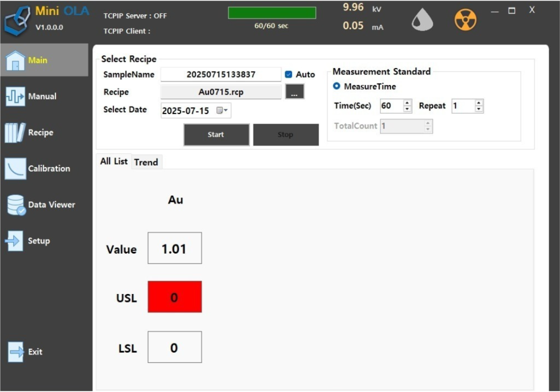Switch to the All List tab
Viewport: 560px width, 392px height.
114,161
